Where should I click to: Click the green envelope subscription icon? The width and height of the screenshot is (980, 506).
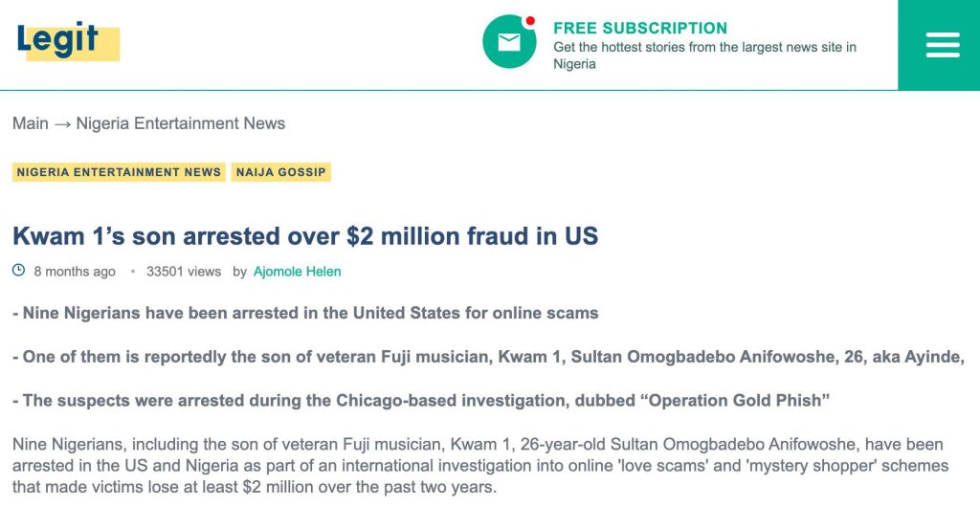tap(509, 41)
